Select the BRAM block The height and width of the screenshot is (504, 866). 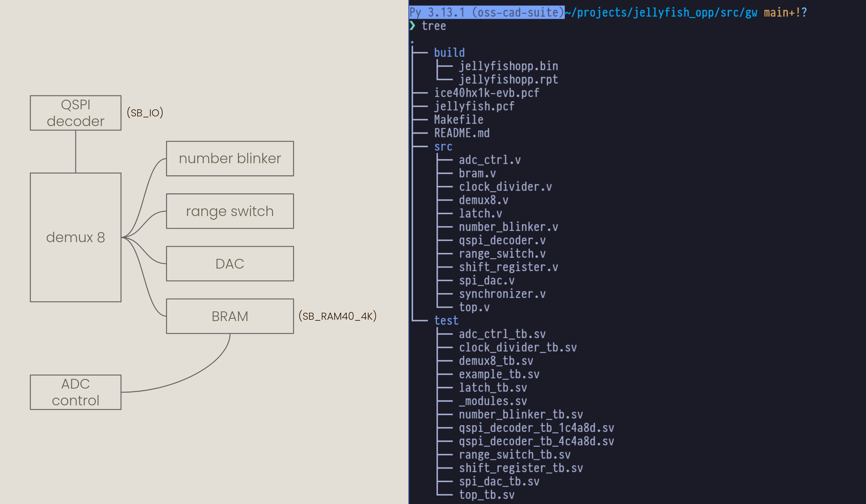coord(230,316)
